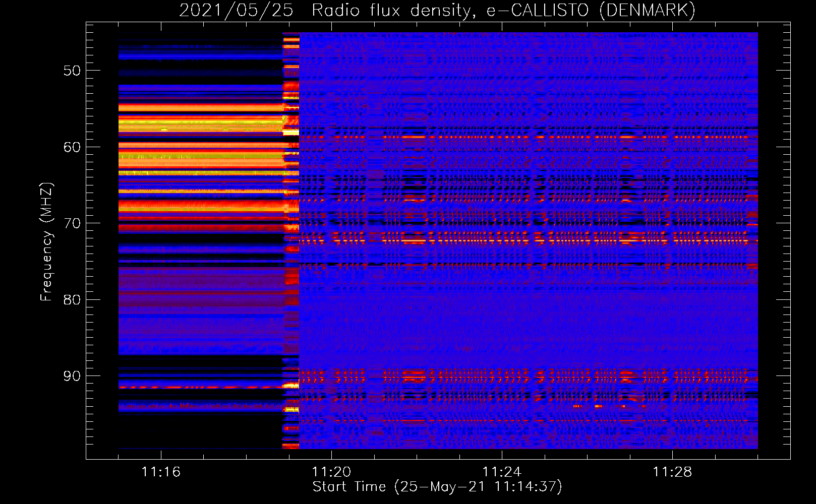Click the 11:20 time tick label

(331, 472)
